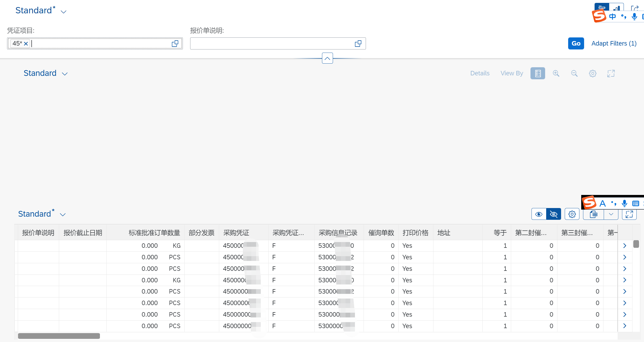644x342 pixels.
Task: Zoom out of the chart area
Action: tap(574, 73)
